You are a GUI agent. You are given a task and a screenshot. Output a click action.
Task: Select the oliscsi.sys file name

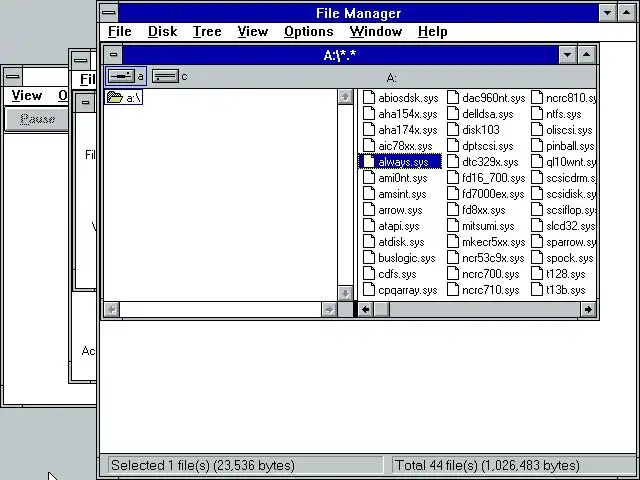(x=569, y=130)
